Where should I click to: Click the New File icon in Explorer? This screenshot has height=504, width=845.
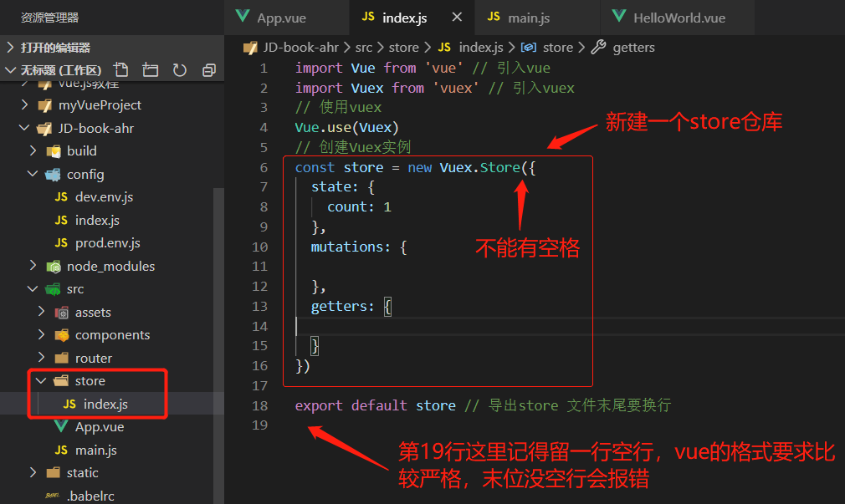click(x=122, y=71)
